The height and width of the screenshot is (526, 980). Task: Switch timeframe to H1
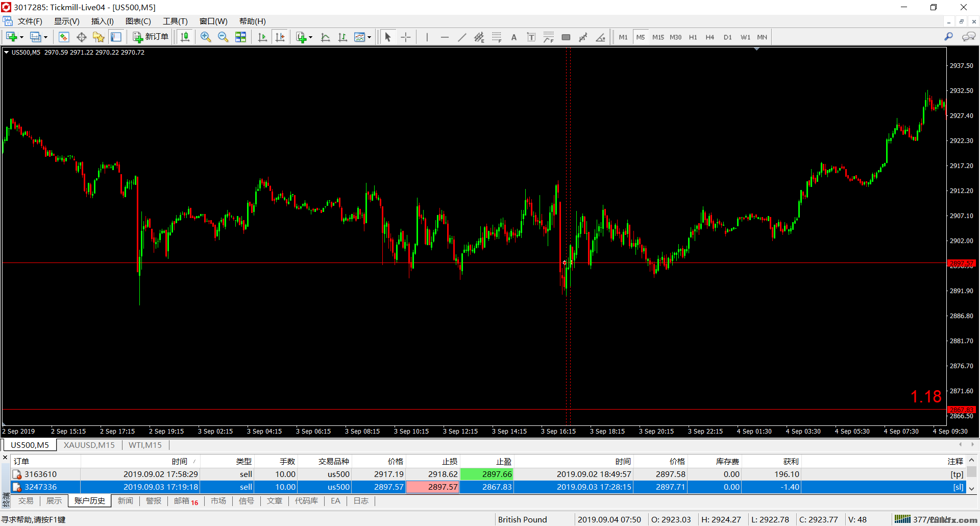[693, 37]
